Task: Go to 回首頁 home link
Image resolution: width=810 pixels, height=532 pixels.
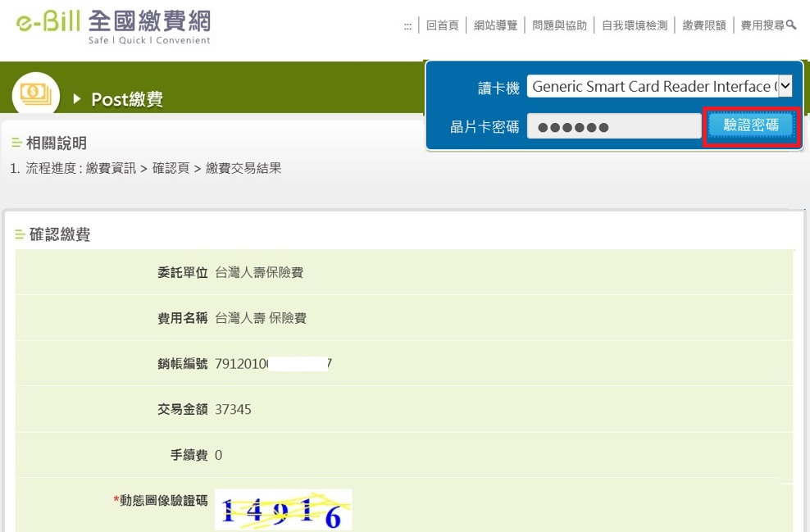Action: tap(442, 25)
